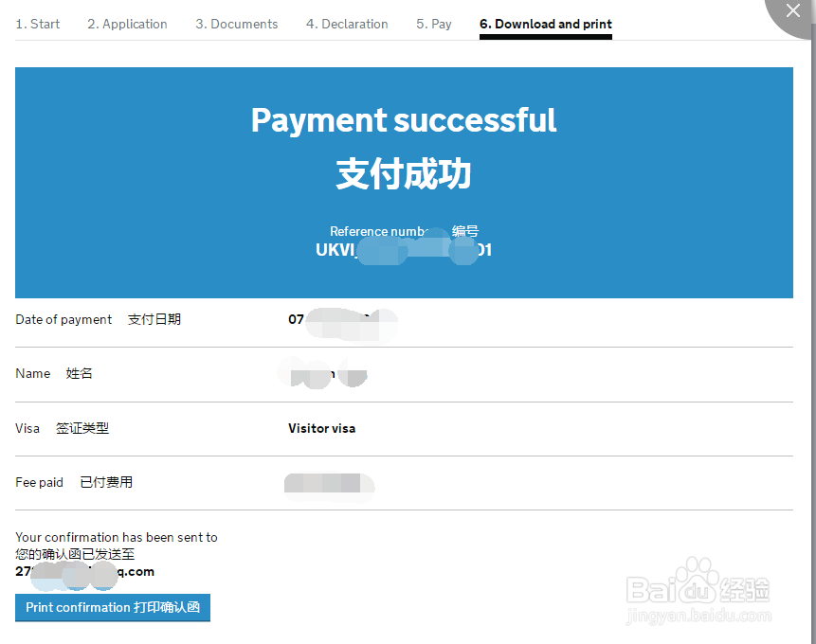Screen dimensions: 816x644
Task: Click the Visitor visa value
Action: coord(321,428)
